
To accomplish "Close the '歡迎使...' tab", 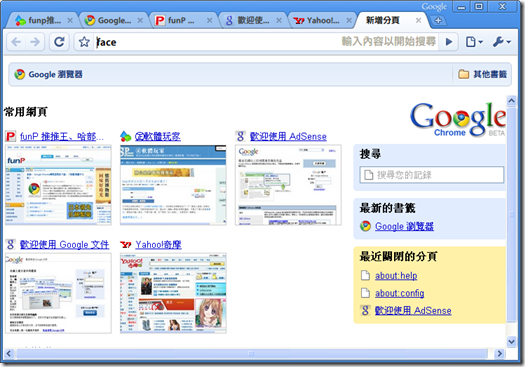I will pos(279,20).
